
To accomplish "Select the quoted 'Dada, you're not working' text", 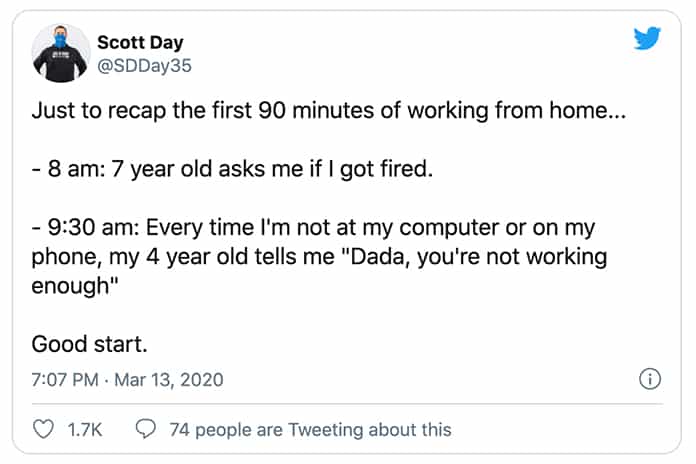I will (476, 257).
